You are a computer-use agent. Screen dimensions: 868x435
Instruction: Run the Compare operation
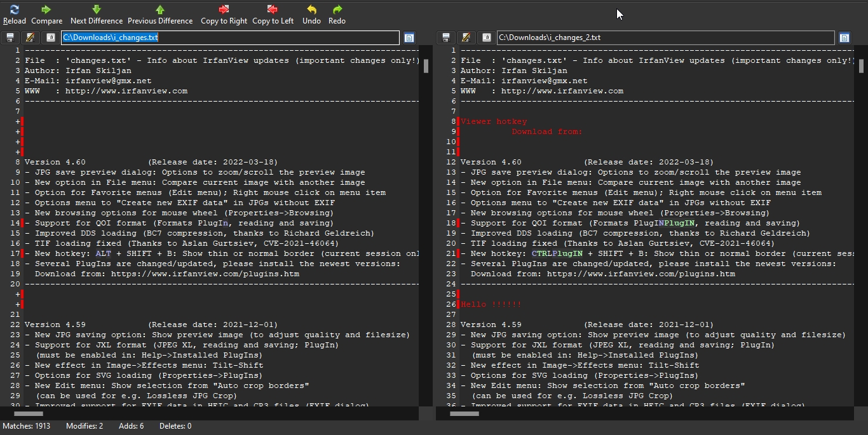[46, 13]
